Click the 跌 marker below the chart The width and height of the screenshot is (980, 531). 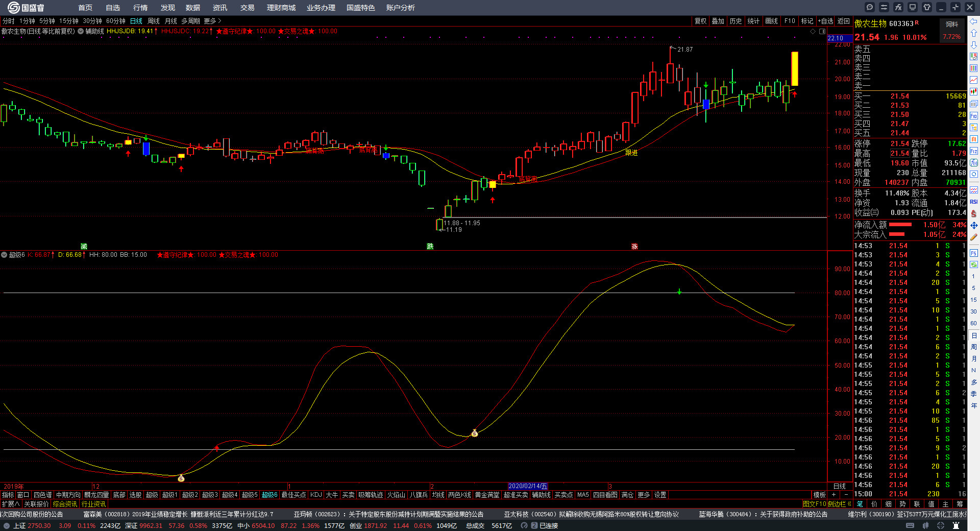click(430, 246)
